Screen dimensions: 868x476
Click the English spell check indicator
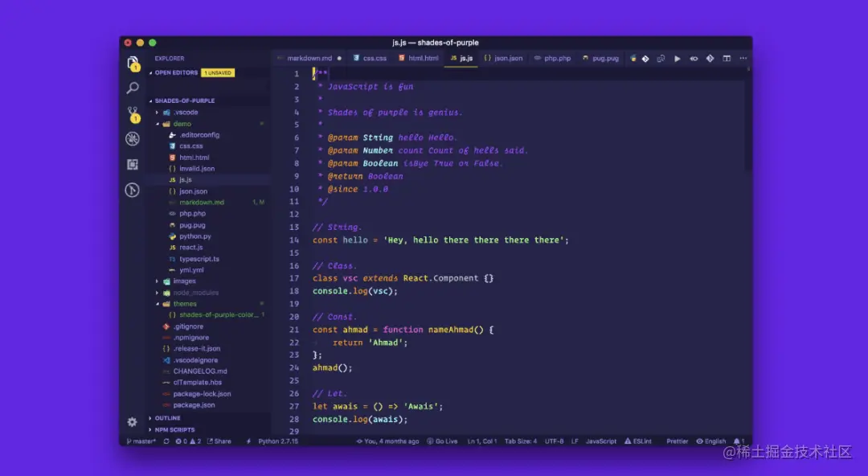tap(710, 441)
